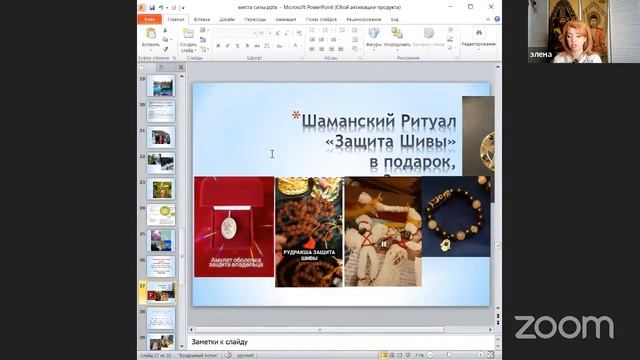Toggle text Shadow in Font group
Image resolution: width=640 pixels, height=360 pixels.
click(x=247, y=46)
